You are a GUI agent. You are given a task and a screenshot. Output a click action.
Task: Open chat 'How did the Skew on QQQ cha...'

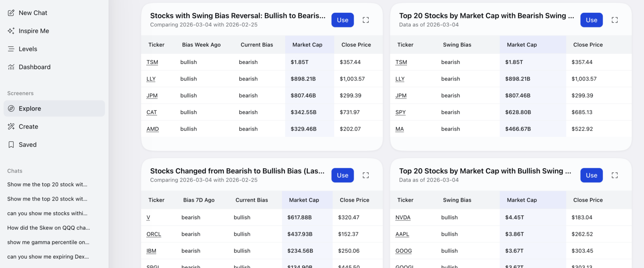click(49, 228)
